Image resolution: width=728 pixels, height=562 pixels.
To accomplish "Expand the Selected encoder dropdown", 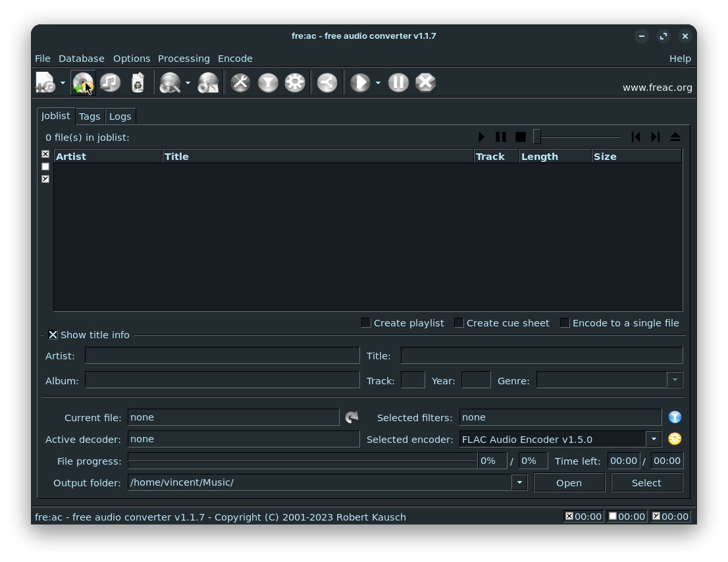I will pos(653,439).
